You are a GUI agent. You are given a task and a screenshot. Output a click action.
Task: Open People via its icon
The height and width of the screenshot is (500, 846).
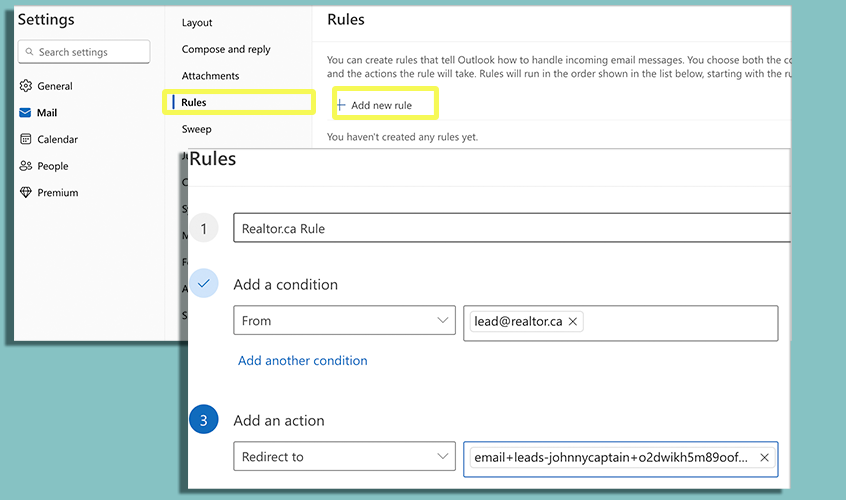tap(26, 166)
